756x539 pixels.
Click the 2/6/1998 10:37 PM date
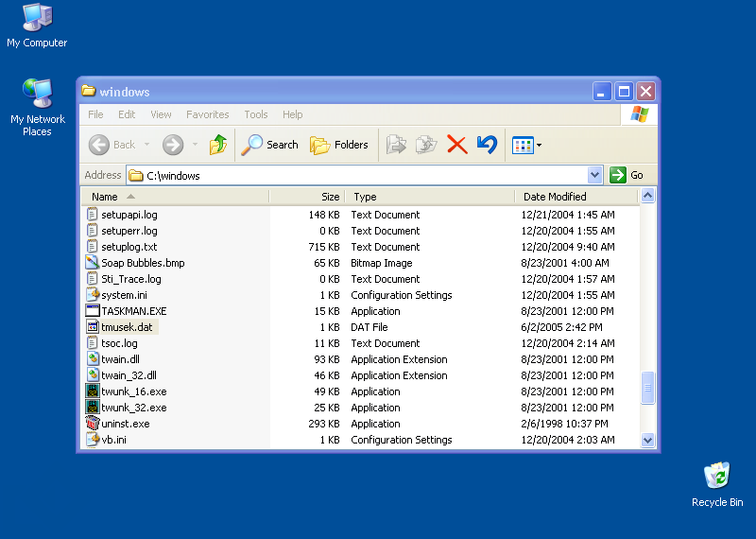click(x=564, y=424)
